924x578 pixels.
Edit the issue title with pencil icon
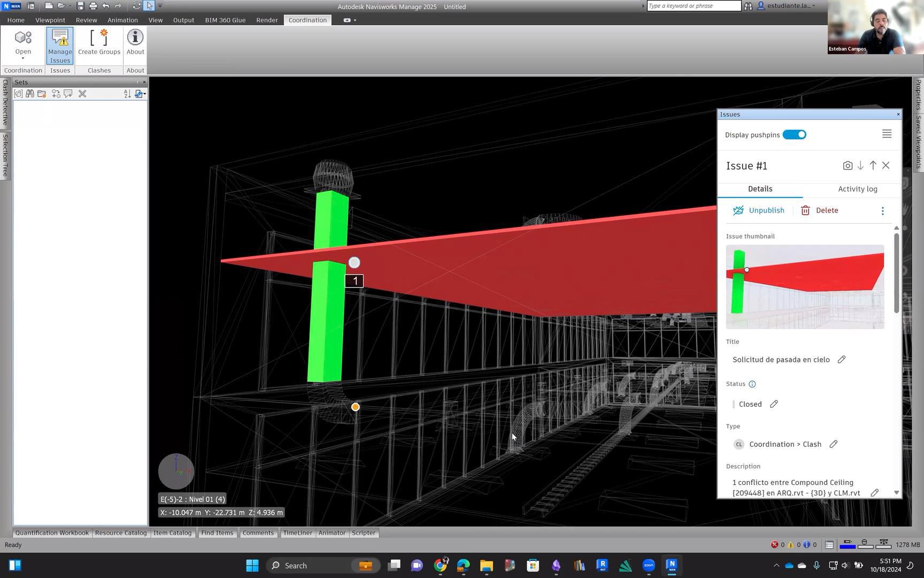[842, 360]
